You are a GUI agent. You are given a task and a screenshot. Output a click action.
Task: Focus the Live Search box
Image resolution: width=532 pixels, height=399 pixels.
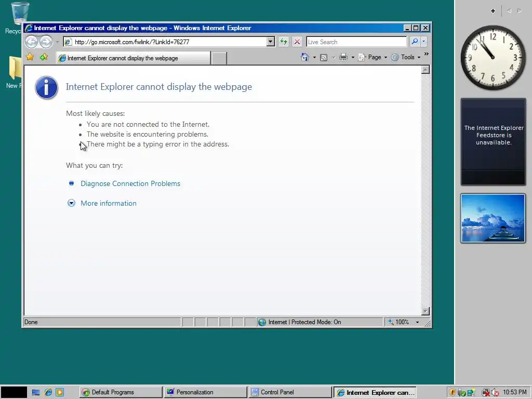[x=356, y=42]
